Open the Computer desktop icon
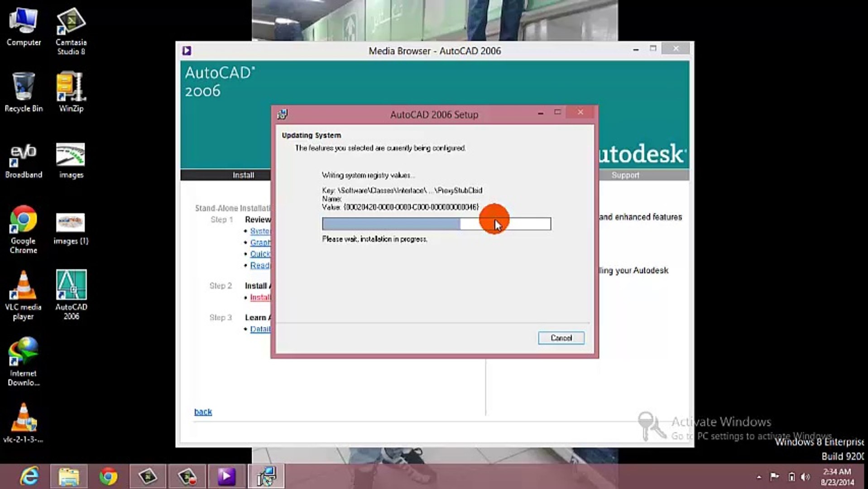The height and width of the screenshot is (489, 868). pyautogui.click(x=24, y=27)
